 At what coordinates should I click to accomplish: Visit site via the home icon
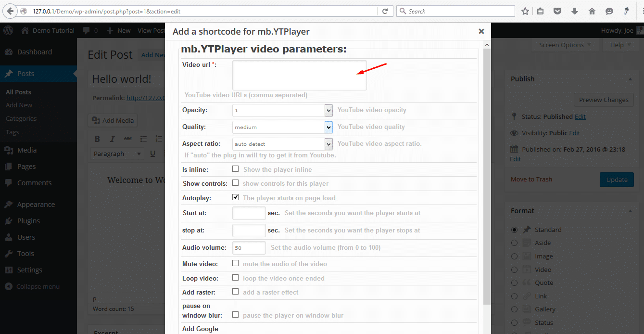(x=25, y=30)
